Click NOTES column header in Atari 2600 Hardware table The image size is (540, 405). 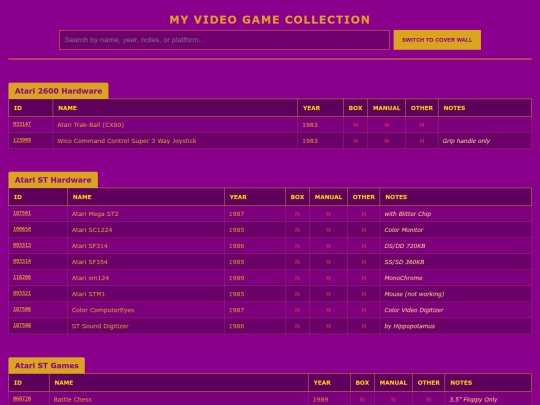485,108
